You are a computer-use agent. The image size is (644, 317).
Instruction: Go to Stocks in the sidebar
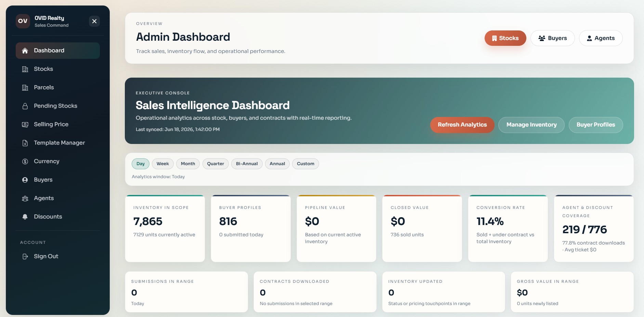58,69
